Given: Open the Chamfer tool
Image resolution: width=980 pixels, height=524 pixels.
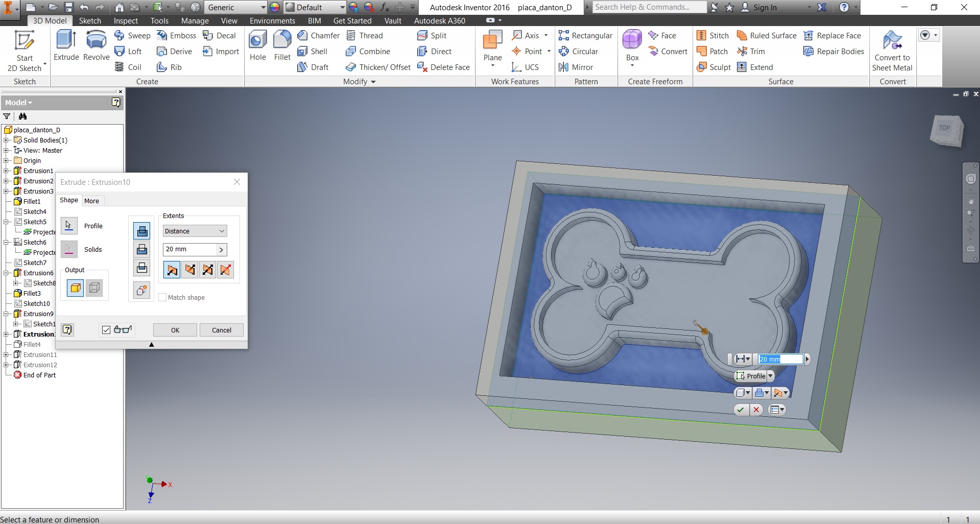Looking at the screenshot, I should click(318, 35).
